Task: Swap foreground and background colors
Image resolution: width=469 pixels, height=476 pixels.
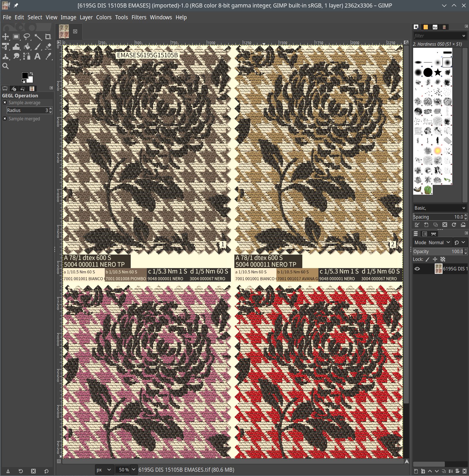Action: pos(31,74)
